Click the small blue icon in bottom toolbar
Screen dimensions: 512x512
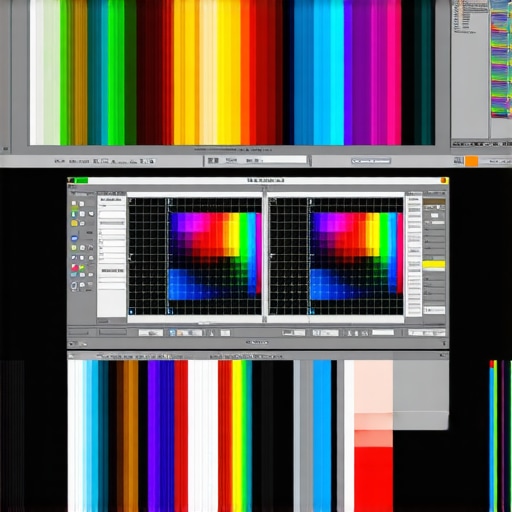[172, 333]
